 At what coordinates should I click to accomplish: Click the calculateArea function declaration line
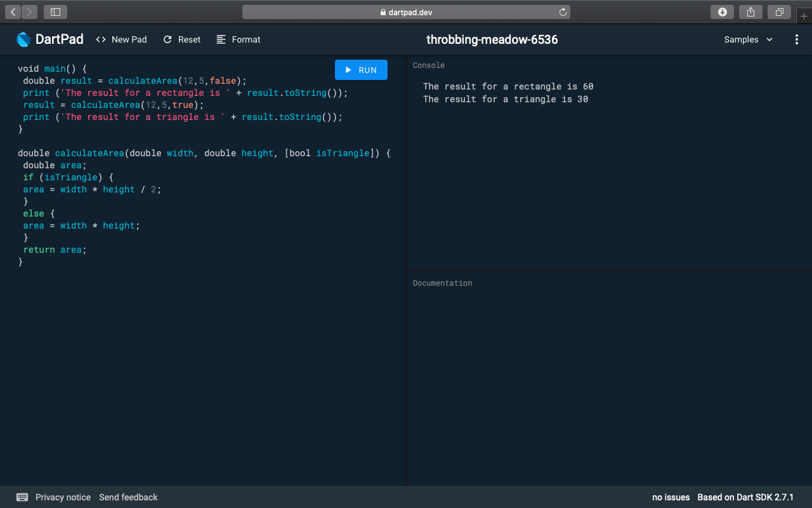point(204,153)
